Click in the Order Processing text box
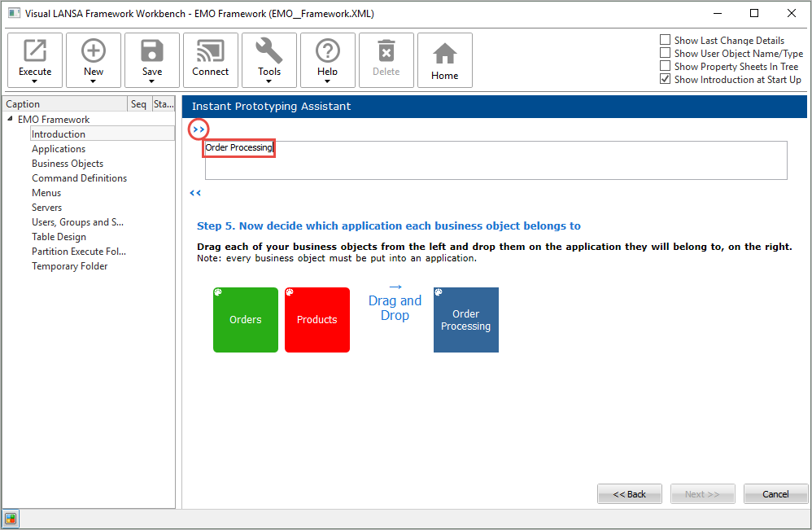The image size is (812, 530). [495, 160]
